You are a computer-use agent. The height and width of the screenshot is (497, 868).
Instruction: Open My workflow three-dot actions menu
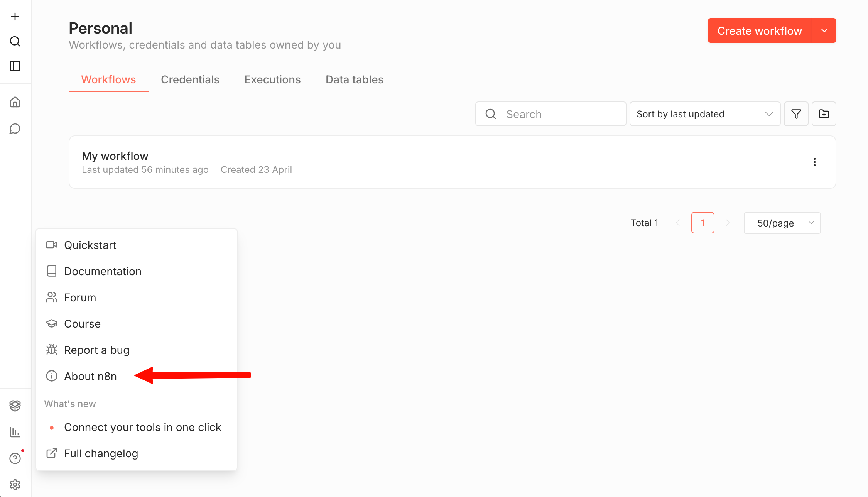[814, 162]
